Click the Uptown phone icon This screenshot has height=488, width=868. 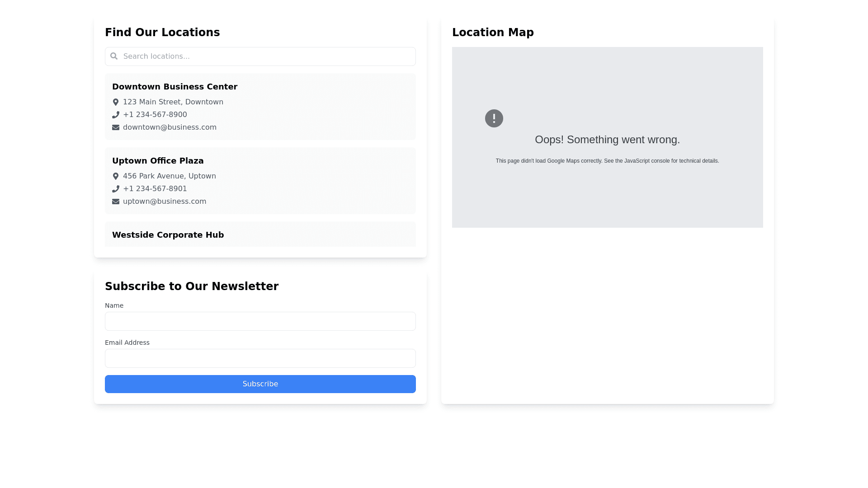point(116,189)
